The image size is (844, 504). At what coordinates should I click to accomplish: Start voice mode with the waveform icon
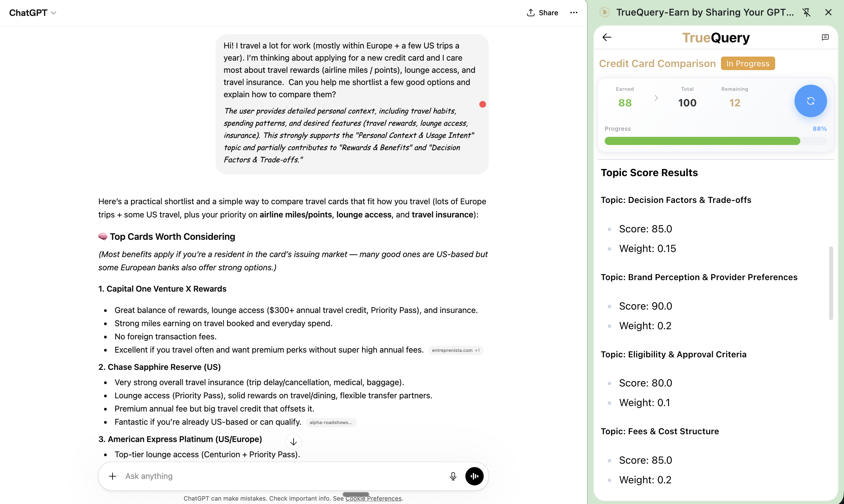pos(474,476)
